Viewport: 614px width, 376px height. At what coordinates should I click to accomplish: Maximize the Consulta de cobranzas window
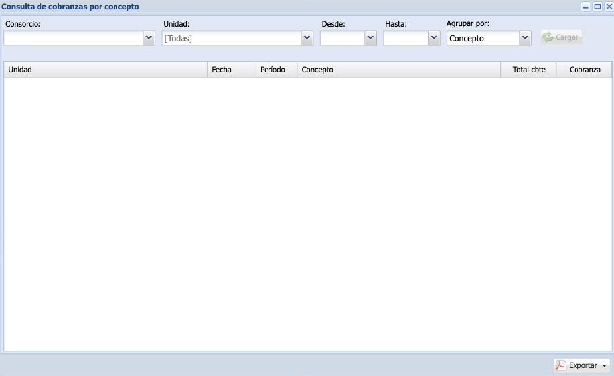pos(598,6)
